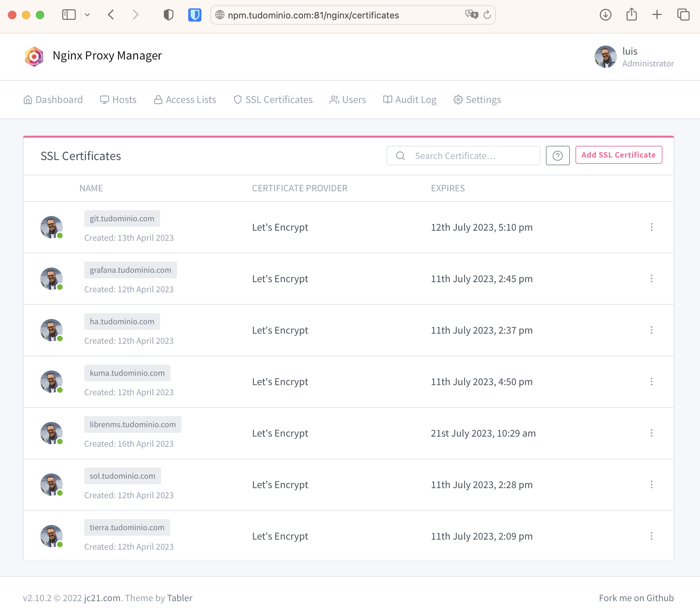This screenshot has width=700, height=613.
Task: Click the kuma.tudominio.com domain tag
Action: point(127,373)
